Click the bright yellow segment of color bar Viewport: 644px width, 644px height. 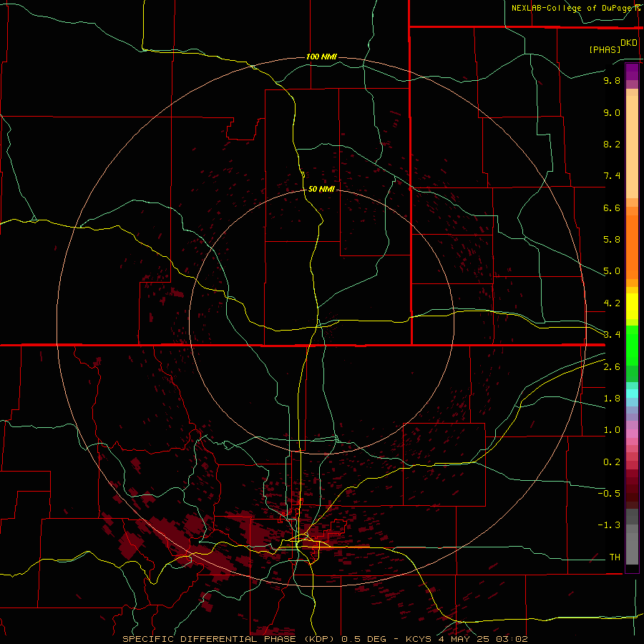tap(632, 306)
